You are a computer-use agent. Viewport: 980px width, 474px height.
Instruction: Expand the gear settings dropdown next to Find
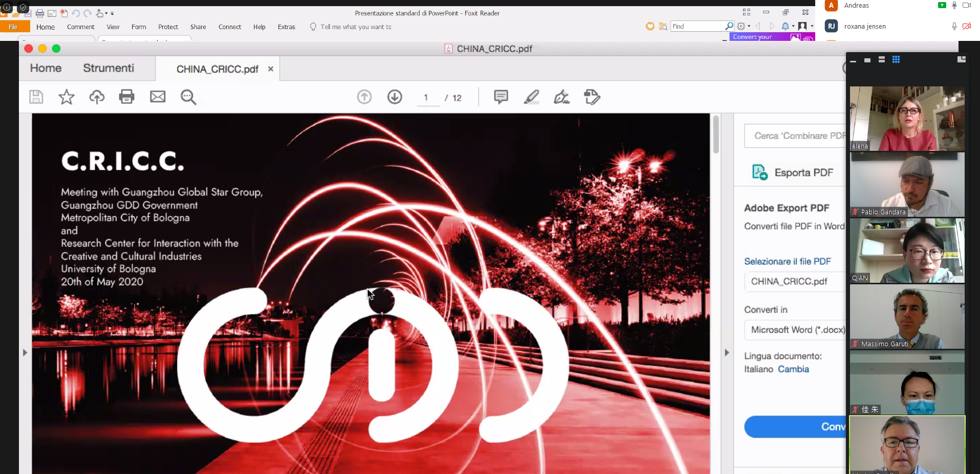tap(744, 26)
